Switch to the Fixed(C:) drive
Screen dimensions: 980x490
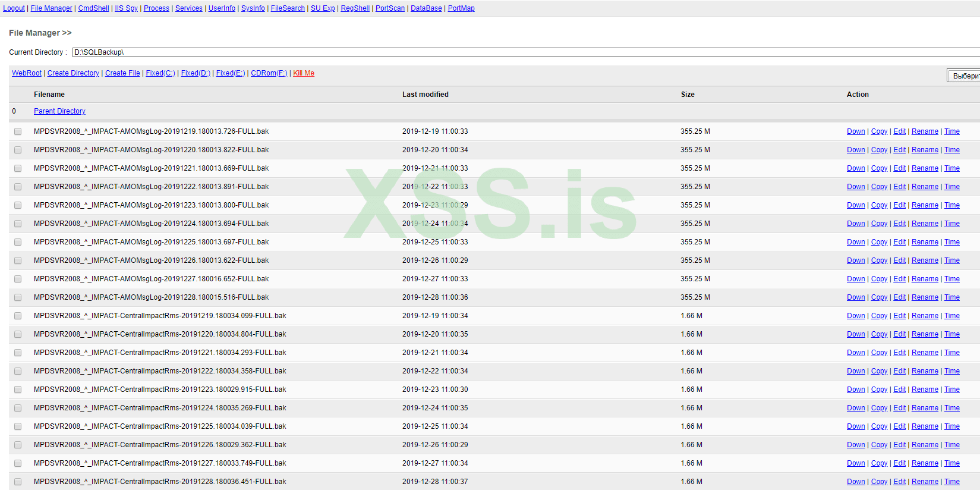click(x=160, y=73)
